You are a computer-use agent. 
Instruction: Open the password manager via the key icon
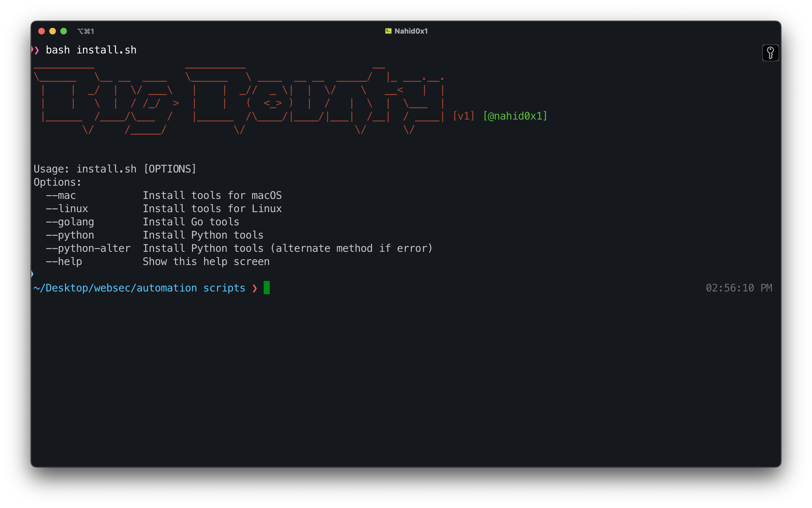[770, 53]
